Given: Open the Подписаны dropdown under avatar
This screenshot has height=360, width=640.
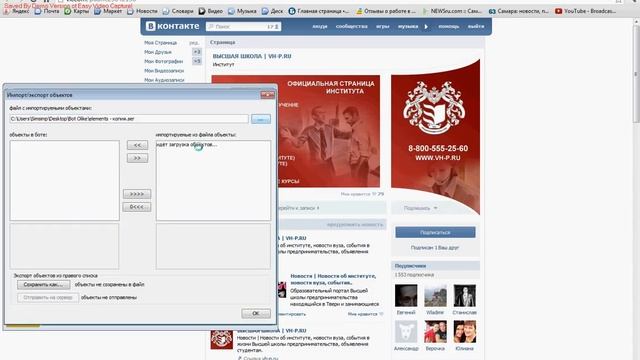Looking at the screenshot, I should pos(420,208).
